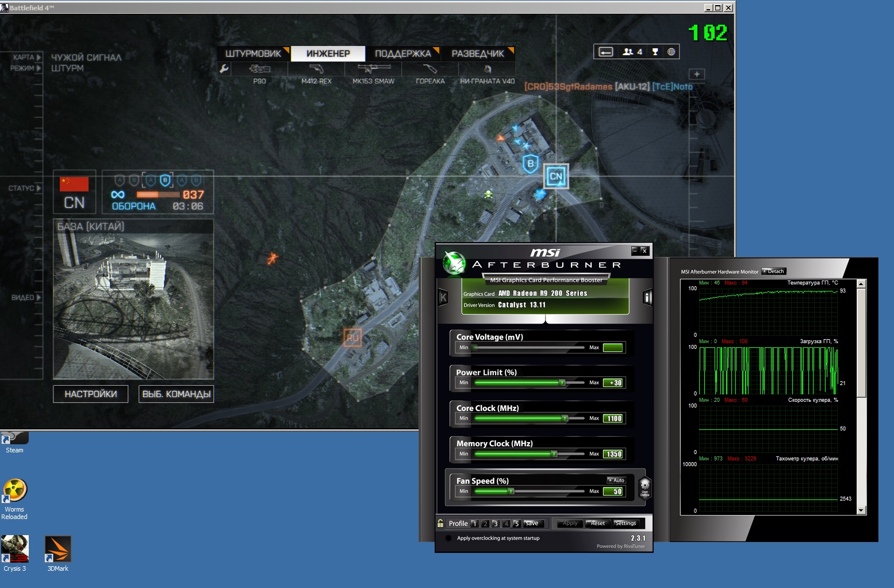The width and height of the screenshot is (894, 588).
Task: Click the globe icon in top bar
Action: (671, 52)
